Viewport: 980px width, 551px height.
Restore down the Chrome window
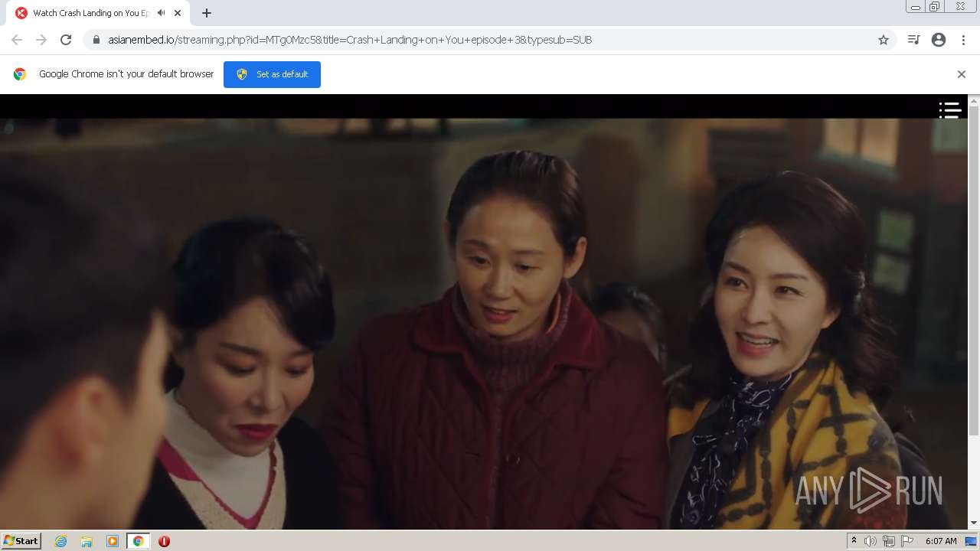click(935, 7)
